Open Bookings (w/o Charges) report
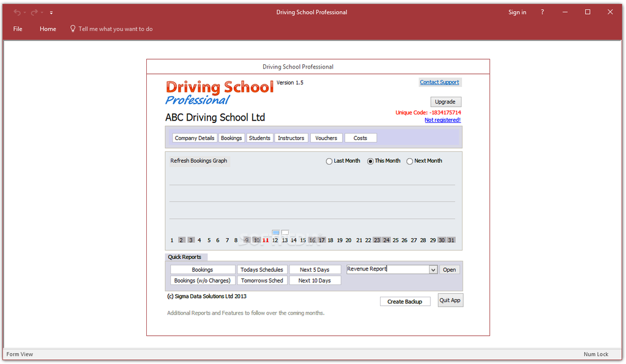 point(203,281)
